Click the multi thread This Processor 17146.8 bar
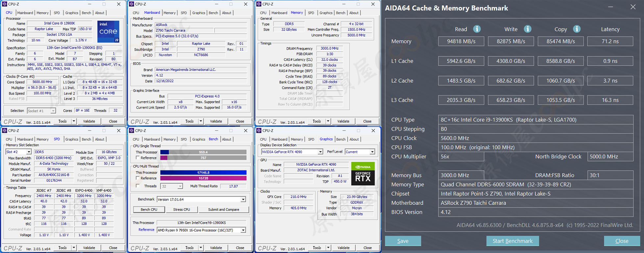The height and width of the screenshot is (253, 644). (203, 173)
